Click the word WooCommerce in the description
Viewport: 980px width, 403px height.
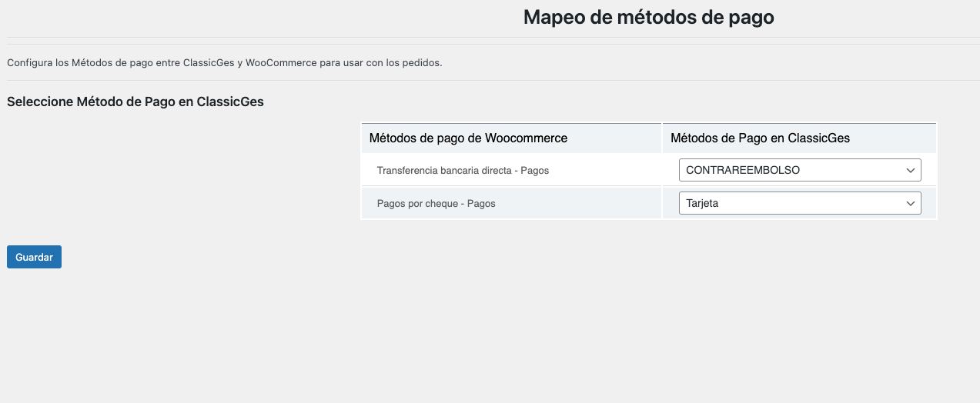(x=280, y=63)
